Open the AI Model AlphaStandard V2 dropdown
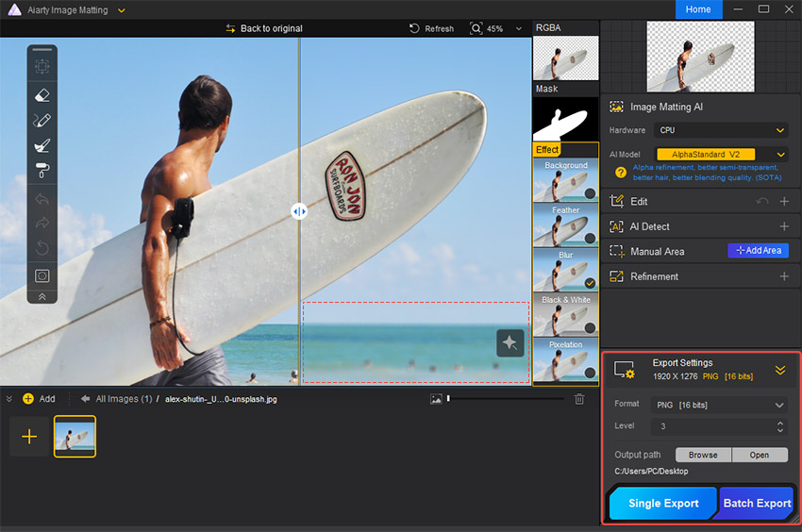The width and height of the screenshot is (802, 532). [721, 154]
